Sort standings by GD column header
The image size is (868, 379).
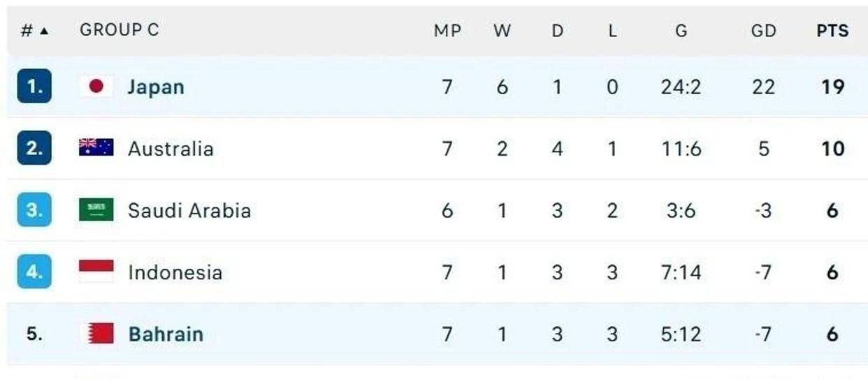click(763, 31)
